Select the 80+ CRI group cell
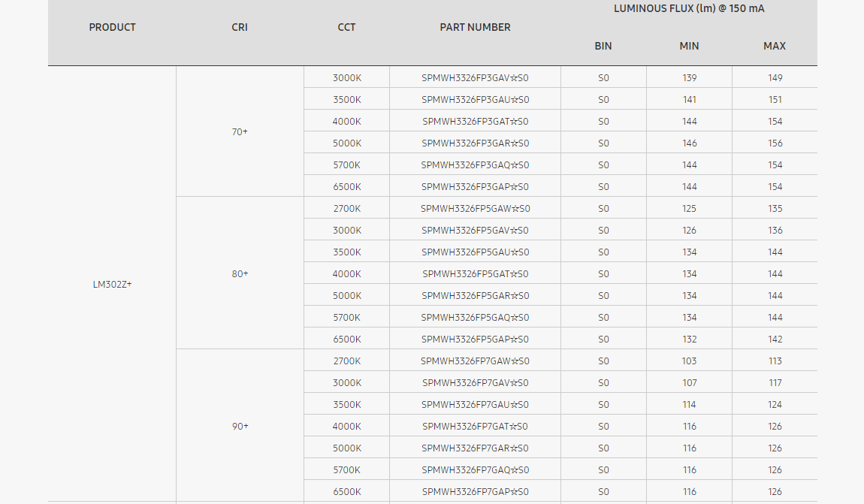Viewport: 864px width, 504px height. point(240,273)
